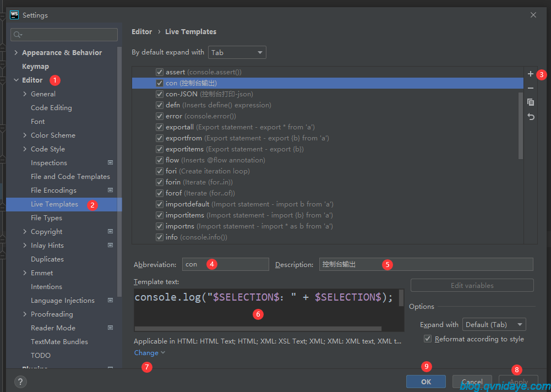Focus the settings search box
The height and width of the screenshot is (392, 551).
[64, 35]
